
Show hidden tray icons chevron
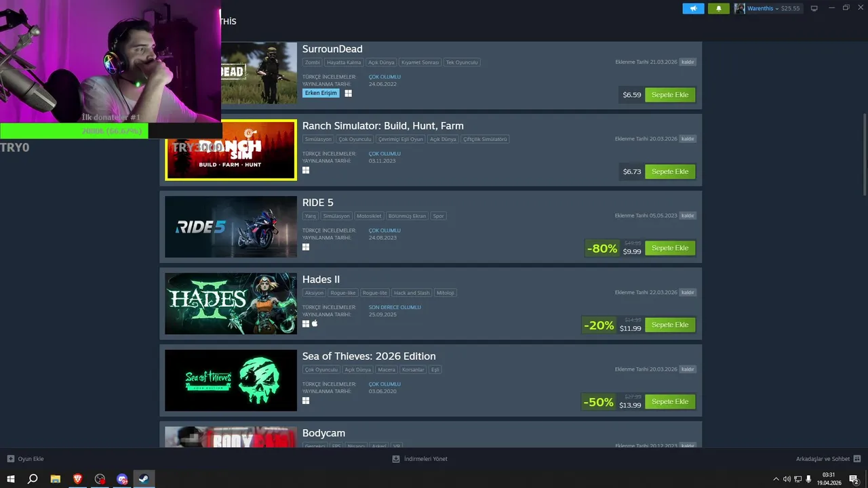click(776, 479)
